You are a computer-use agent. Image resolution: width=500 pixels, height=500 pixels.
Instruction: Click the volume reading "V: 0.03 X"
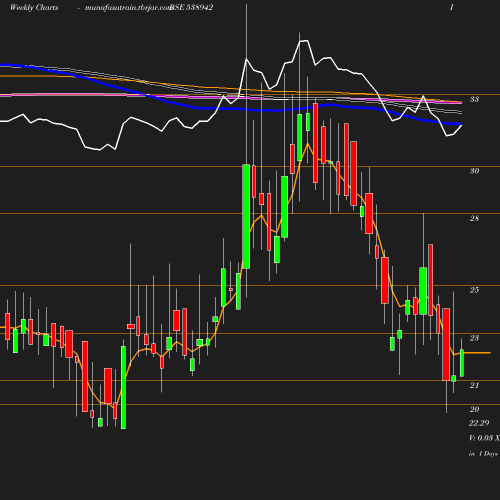point(484,438)
